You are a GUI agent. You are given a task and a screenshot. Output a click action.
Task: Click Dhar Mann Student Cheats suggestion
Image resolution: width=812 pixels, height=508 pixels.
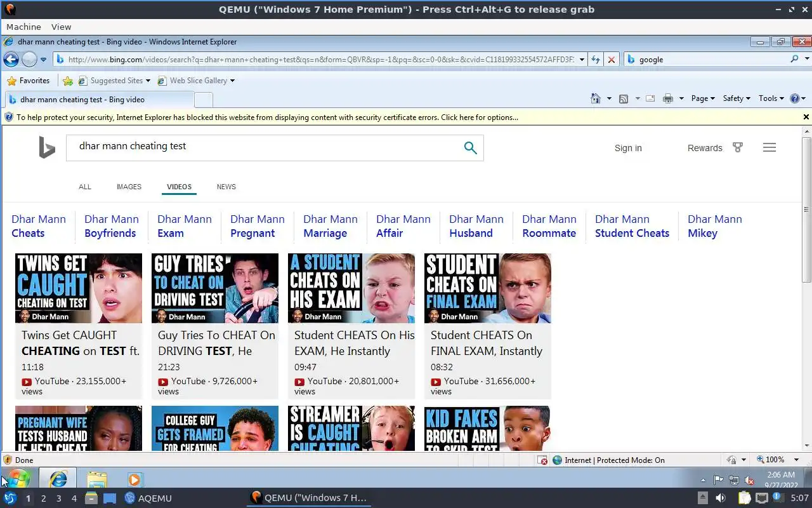632,226
